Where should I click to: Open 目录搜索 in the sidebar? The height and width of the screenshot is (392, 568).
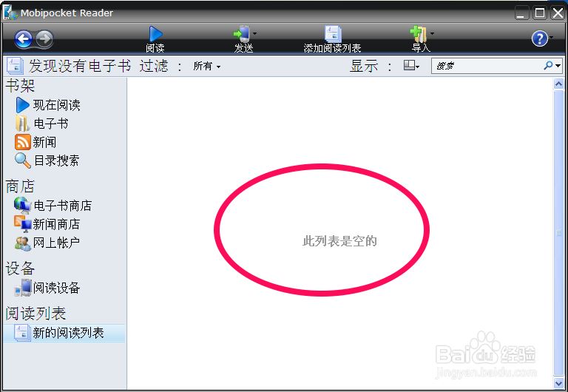click(x=47, y=160)
